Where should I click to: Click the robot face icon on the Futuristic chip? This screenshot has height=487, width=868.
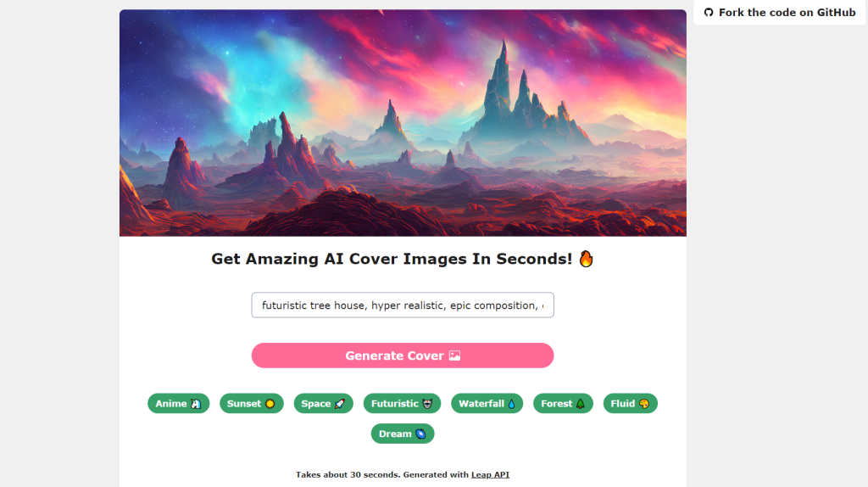point(427,404)
